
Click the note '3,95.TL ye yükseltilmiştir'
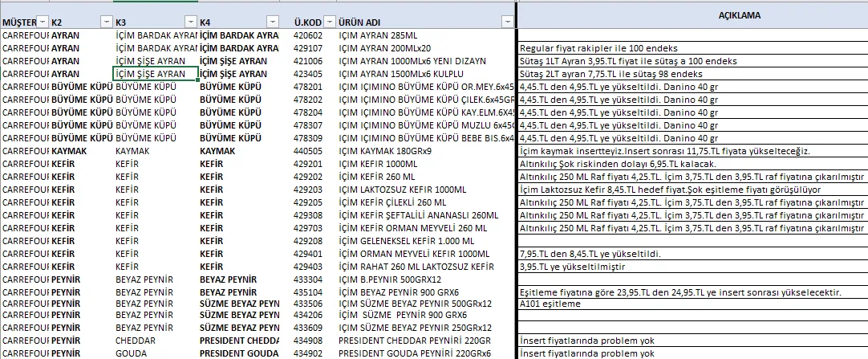573,267
